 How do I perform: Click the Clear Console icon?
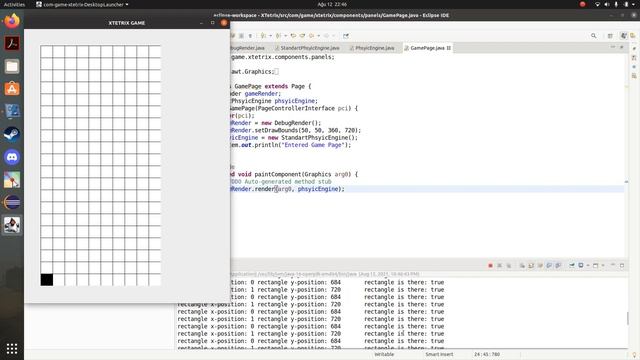(x=522, y=266)
